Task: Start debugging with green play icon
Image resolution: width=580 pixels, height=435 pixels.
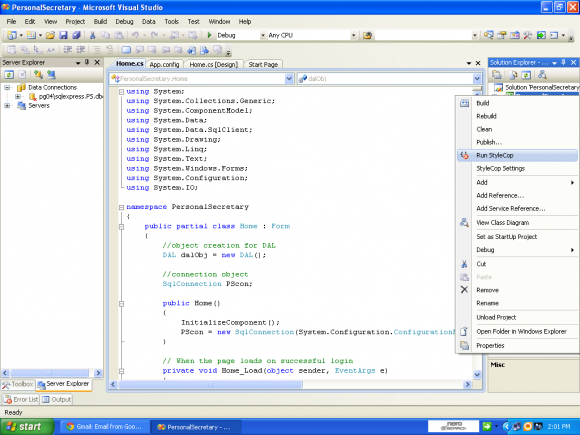Action: point(209,35)
